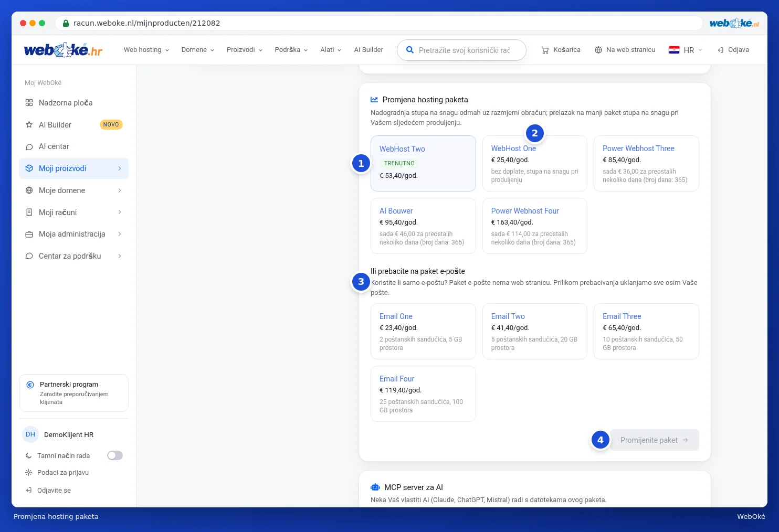Click the AI Builder star icon in sidebar
The height and width of the screenshot is (532, 779).
tap(29, 125)
